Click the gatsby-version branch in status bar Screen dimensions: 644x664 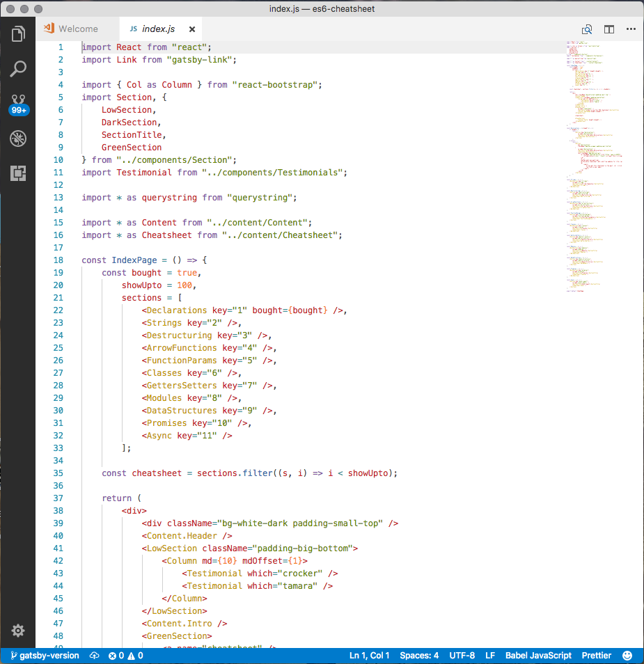coord(45,656)
